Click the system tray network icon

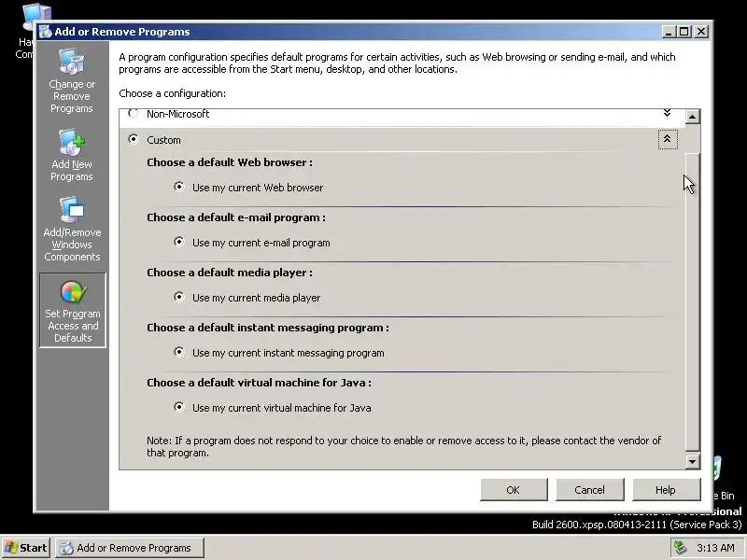coord(681,548)
